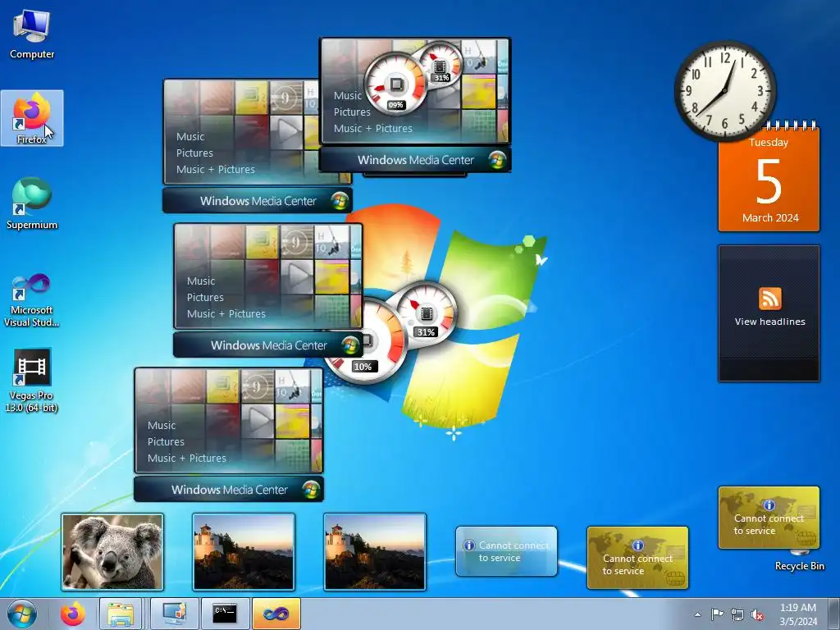Click the 31% memory dial beside the 10% dial
Image resolution: width=840 pixels, height=630 pixels.
[427, 313]
